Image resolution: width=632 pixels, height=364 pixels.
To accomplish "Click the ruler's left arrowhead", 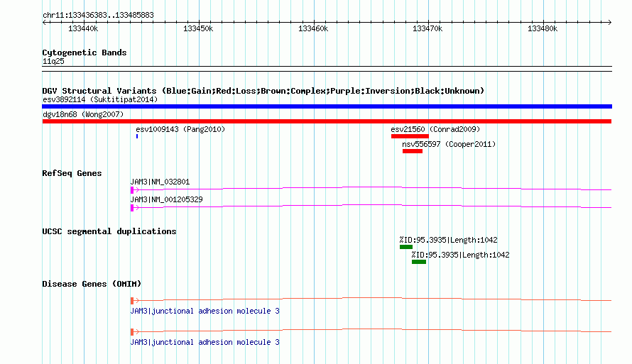I will pyautogui.click(x=44, y=23).
